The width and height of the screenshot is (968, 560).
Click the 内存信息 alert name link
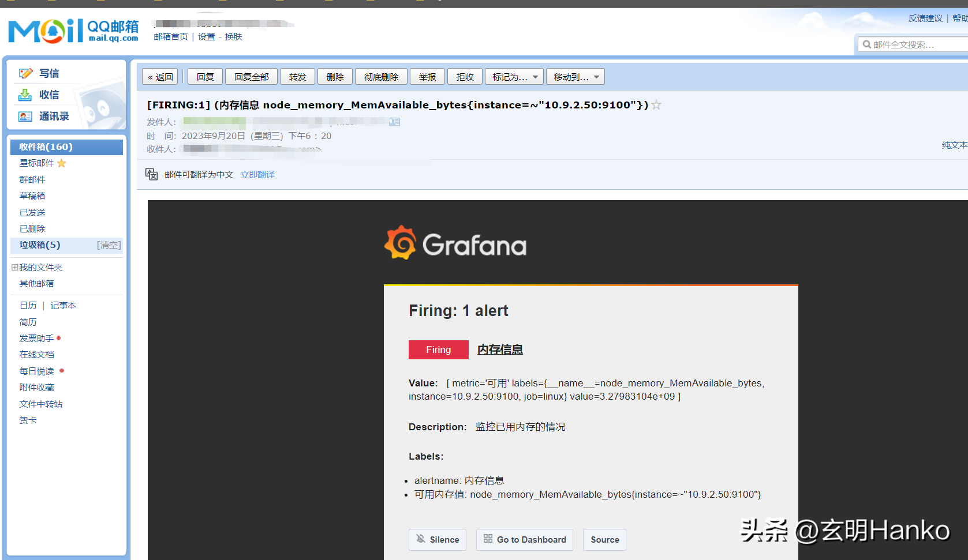[x=500, y=349]
